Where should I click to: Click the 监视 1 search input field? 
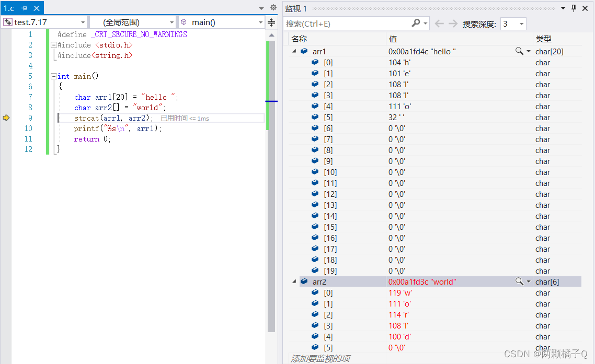347,24
